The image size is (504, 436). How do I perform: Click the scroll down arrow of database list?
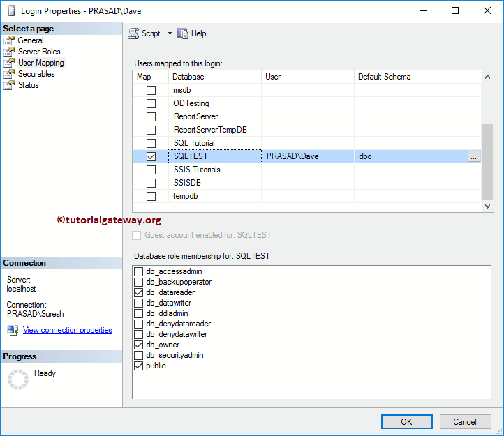click(x=488, y=206)
